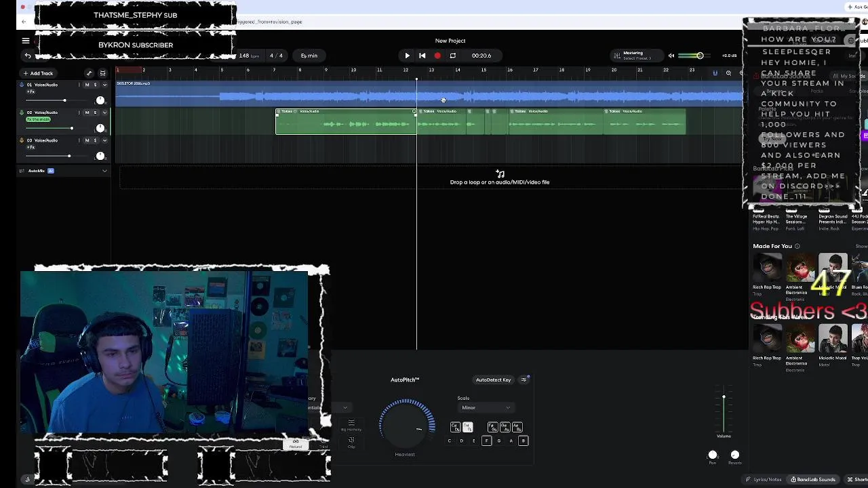The width and height of the screenshot is (868, 488).
Task: Change the 4/4 time signature
Action: 276,56
